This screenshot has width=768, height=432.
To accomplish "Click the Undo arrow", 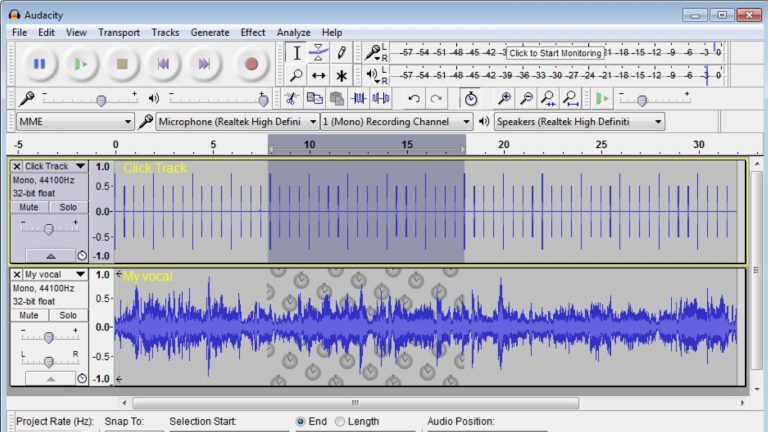I will click(x=414, y=99).
